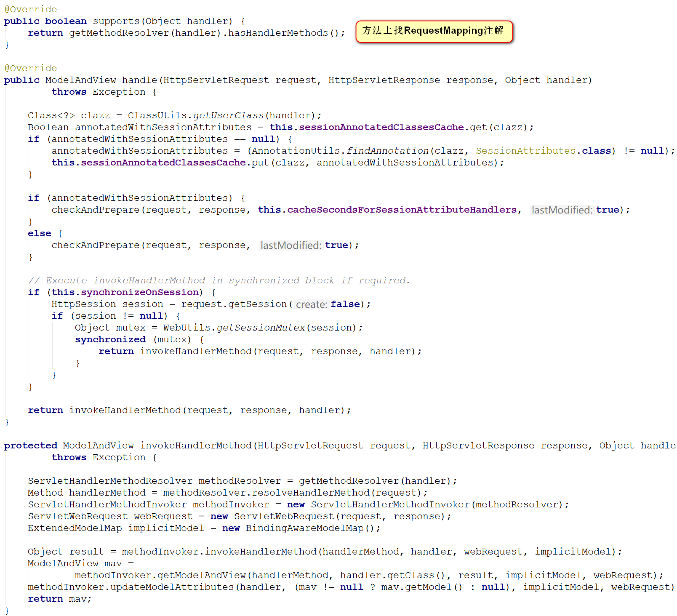Click lastModified hint in first checkAndPrepare
This screenshot has width=677, height=616.
[x=562, y=210]
